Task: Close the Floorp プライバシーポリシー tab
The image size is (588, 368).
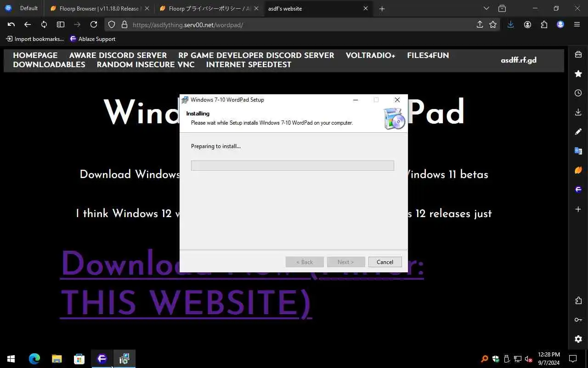Action: (256, 8)
